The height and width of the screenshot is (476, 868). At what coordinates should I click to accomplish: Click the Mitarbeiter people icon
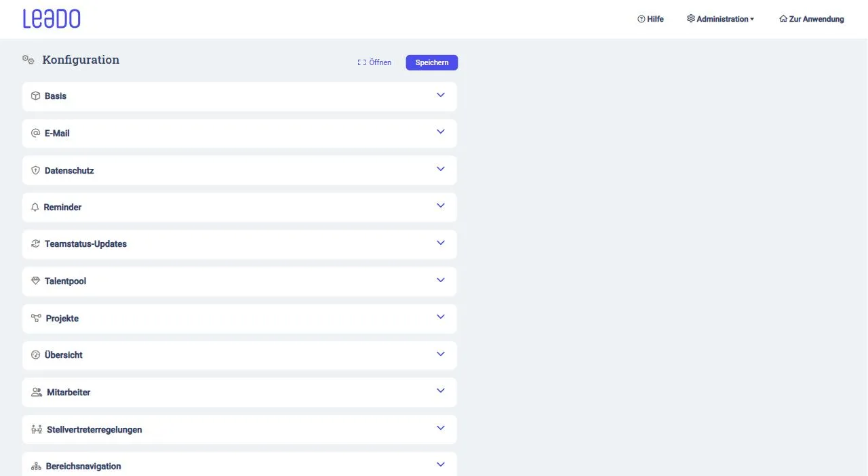[x=37, y=392]
